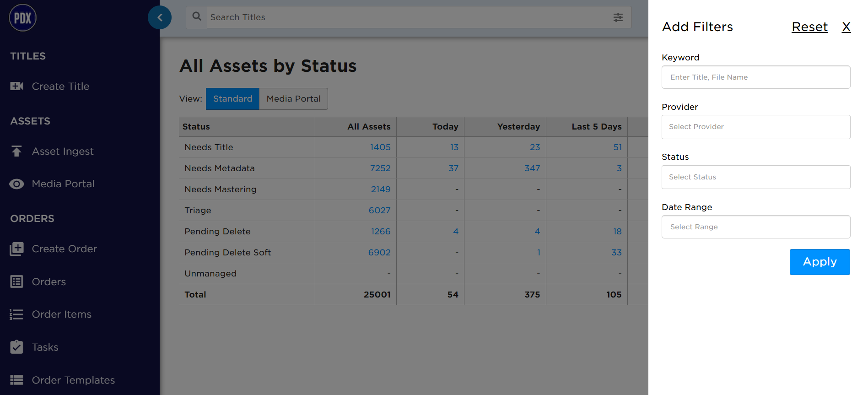Open the Select Status dropdown
This screenshot has width=868, height=395.
point(756,177)
